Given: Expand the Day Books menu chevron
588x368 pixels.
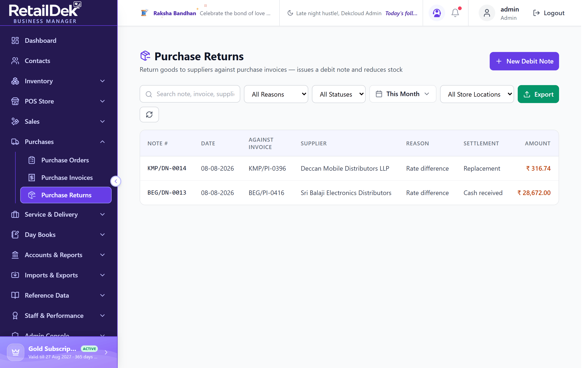Looking at the screenshot, I should pyautogui.click(x=102, y=234).
